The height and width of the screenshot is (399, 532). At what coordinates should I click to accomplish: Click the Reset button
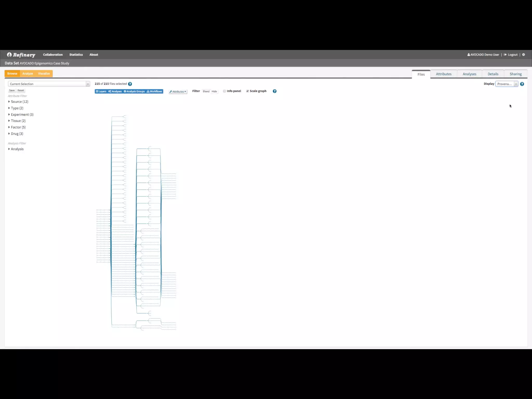click(x=21, y=90)
